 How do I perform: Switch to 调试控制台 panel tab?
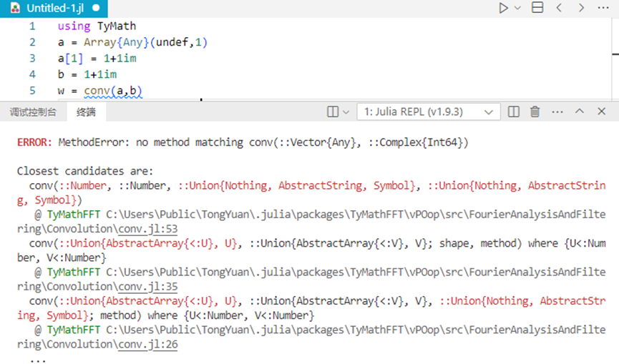33,112
